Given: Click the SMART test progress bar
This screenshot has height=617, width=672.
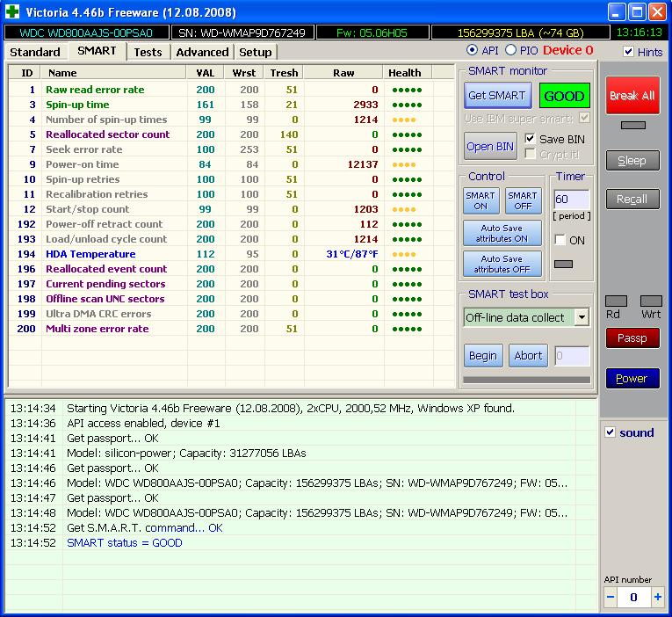Looking at the screenshot, I should click(527, 380).
